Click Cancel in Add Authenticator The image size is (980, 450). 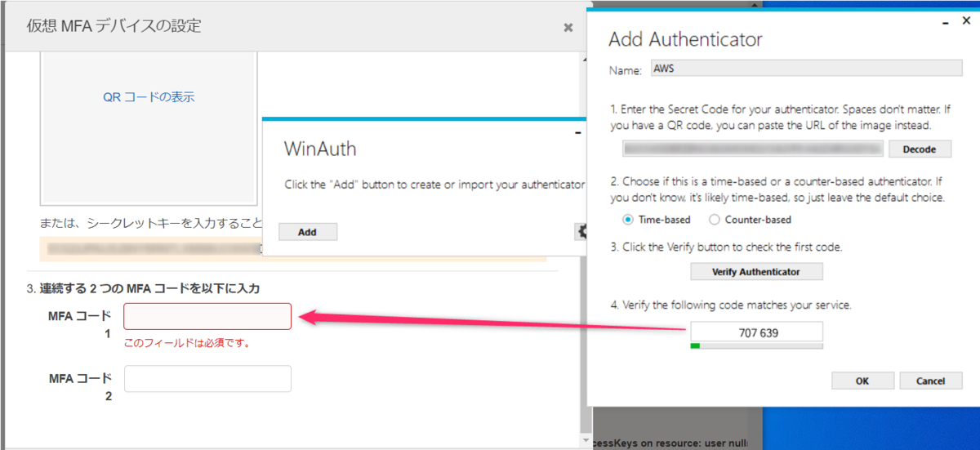pyautogui.click(x=931, y=381)
